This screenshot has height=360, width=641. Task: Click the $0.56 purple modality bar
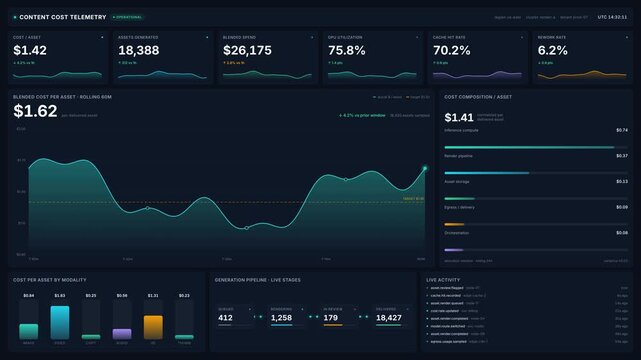click(x=122, y=334)
